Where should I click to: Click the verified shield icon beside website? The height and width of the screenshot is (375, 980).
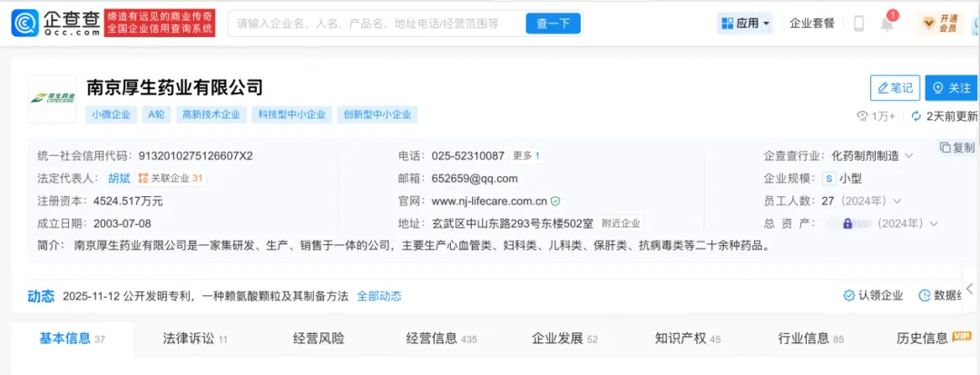pyautogui.click(x=555, y=202)
